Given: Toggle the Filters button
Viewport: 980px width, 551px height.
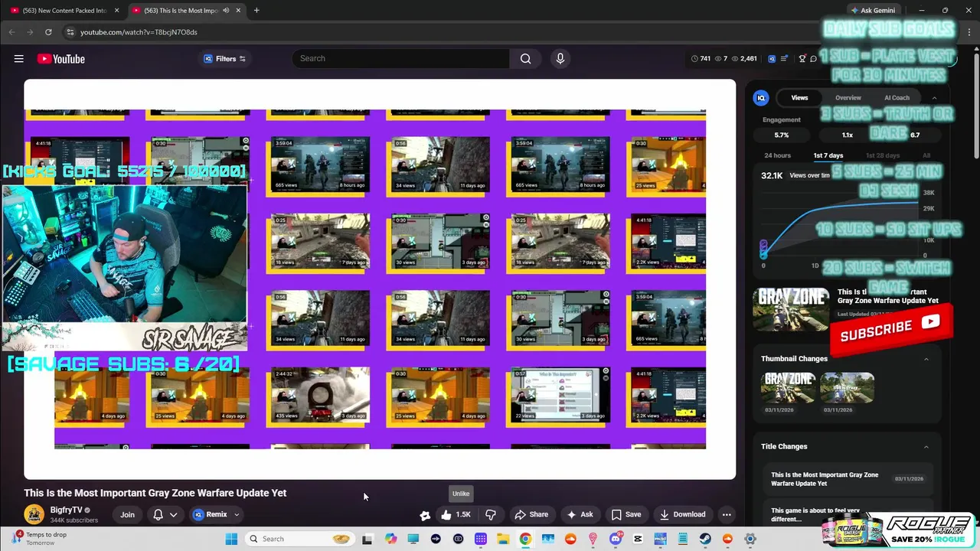Looking at the screenshot, I should click(x=224, y=59).
